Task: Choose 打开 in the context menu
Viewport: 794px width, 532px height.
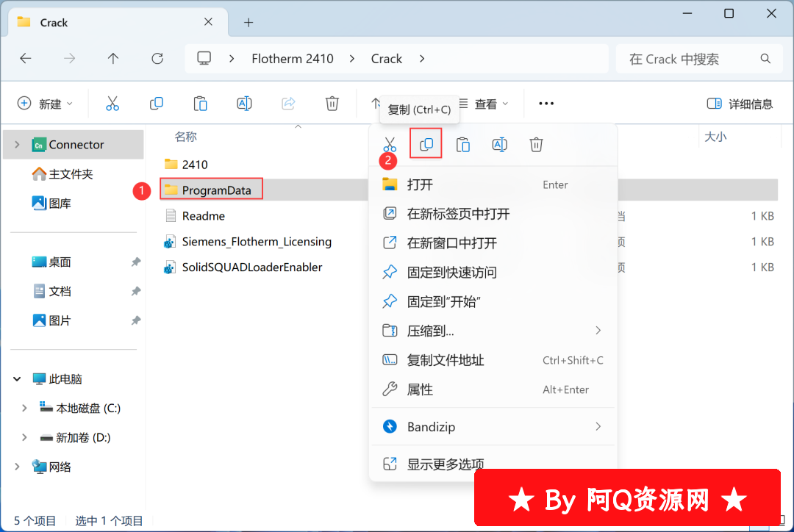Action: [x=493, y=184]
